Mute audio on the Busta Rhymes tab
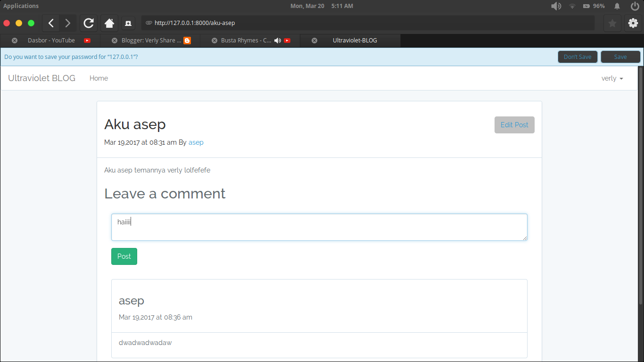The width and height of the screenshot is (644, 362). [278, 41]
